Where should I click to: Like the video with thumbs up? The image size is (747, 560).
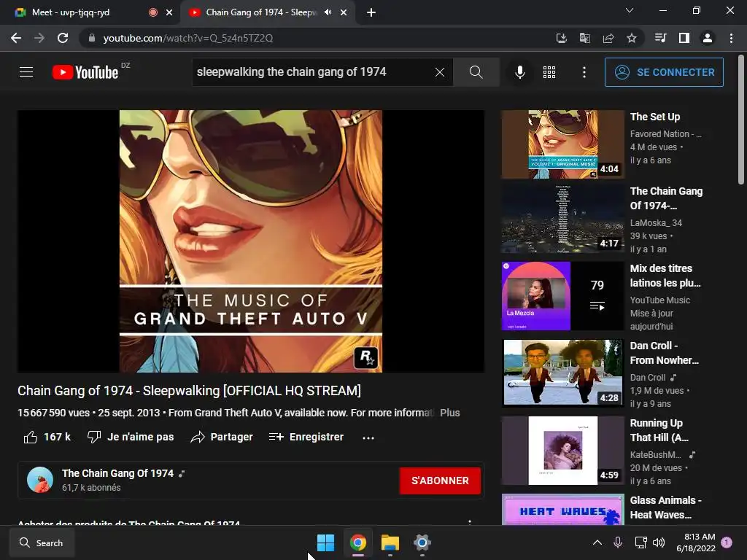coord(47,437)
